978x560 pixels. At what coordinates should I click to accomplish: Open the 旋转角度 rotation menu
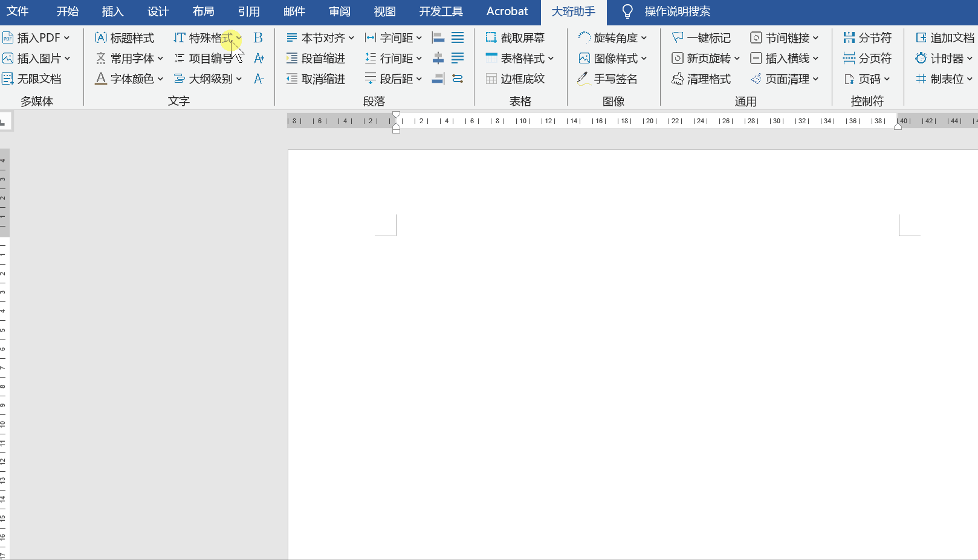(x=613, y=38)
